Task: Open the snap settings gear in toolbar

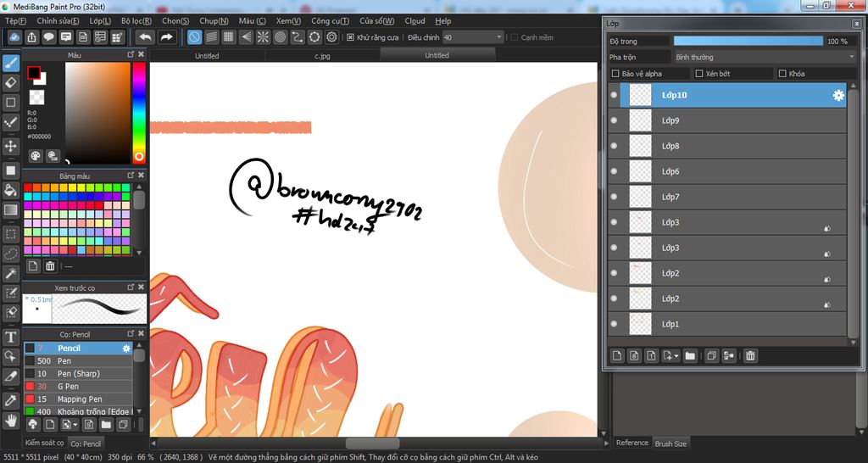Action: click(x=331, y=37)
